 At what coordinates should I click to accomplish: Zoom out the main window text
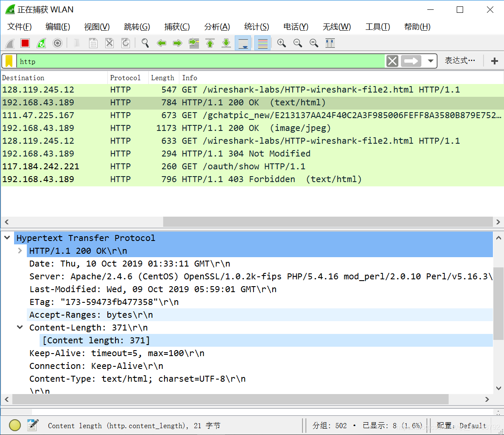point(298,43)
